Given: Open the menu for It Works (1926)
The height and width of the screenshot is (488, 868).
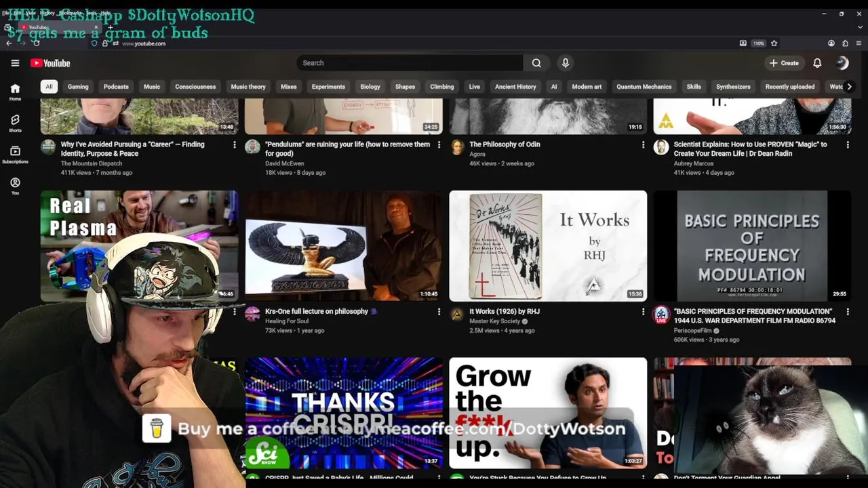Looking at the screenshot, I should click(x=643, y=312).
